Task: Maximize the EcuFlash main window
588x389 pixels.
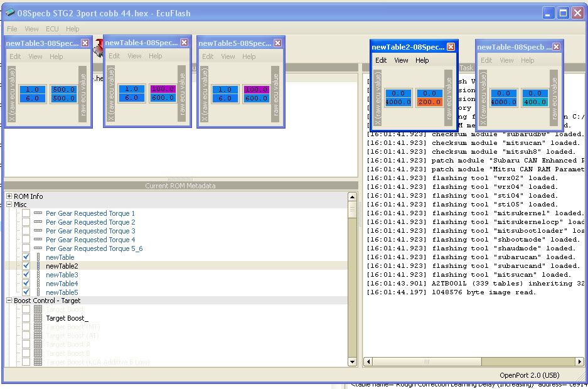Action: point(563,13)
